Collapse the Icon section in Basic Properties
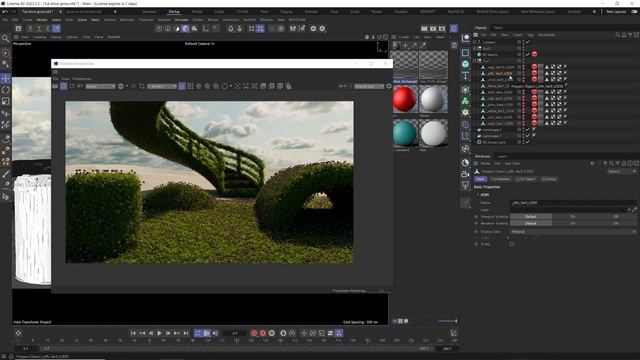 pyautogui.click(x=478, y=195)
